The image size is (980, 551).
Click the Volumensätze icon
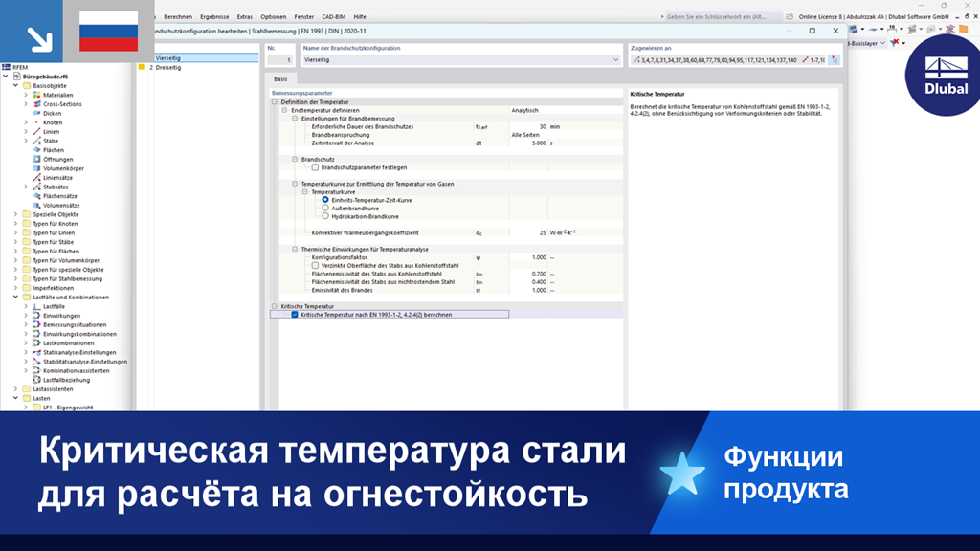click(37, 205)
